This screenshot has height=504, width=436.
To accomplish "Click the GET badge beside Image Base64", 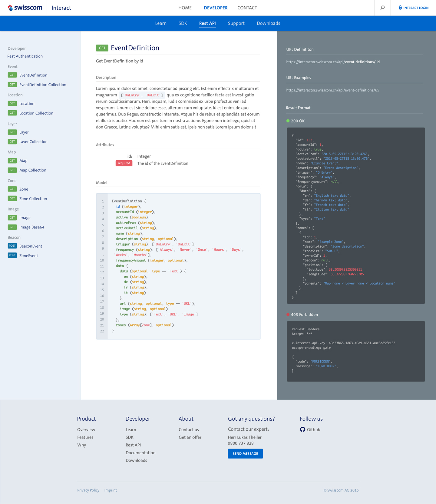I will pyautogui.click(x=12, y=227).
